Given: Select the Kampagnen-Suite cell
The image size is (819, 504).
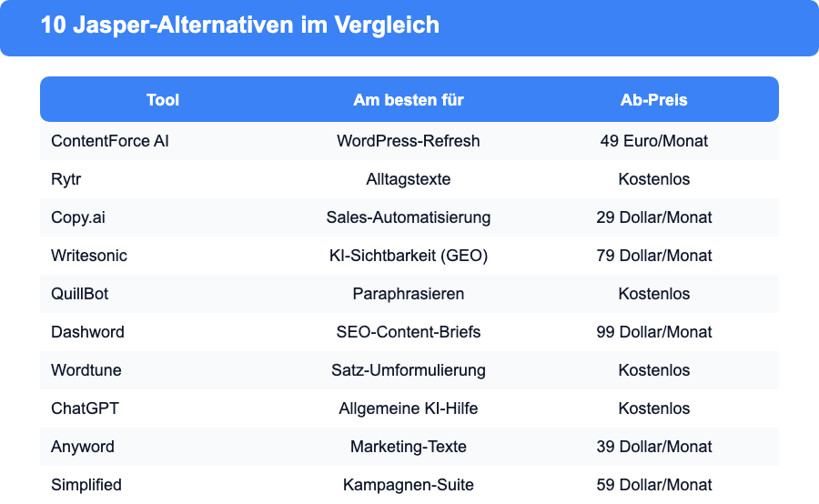Looking at the screenshot, I should [409, 485].
